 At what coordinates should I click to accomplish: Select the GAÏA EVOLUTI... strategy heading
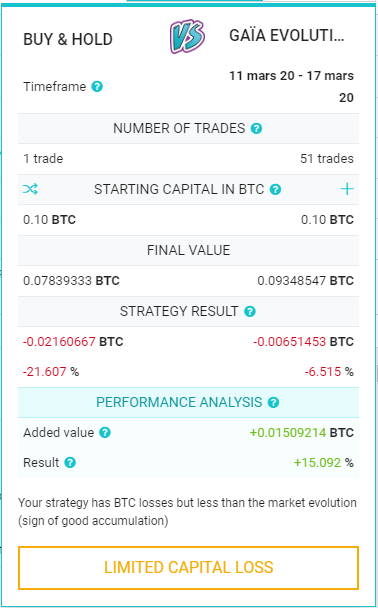[x=287, y=36]
